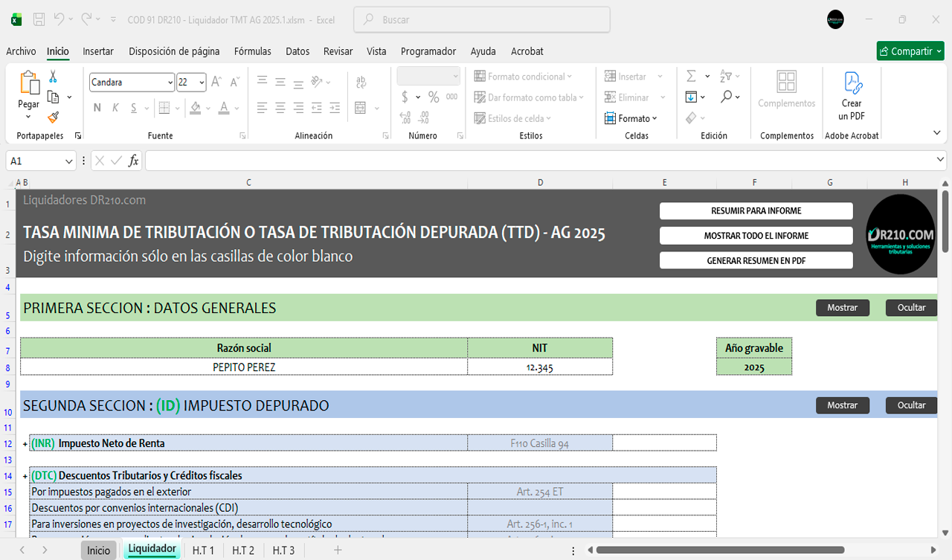The image size is (952, 560).
Task: Toggle italic (K) formatting
Action: tap(115, 108)
